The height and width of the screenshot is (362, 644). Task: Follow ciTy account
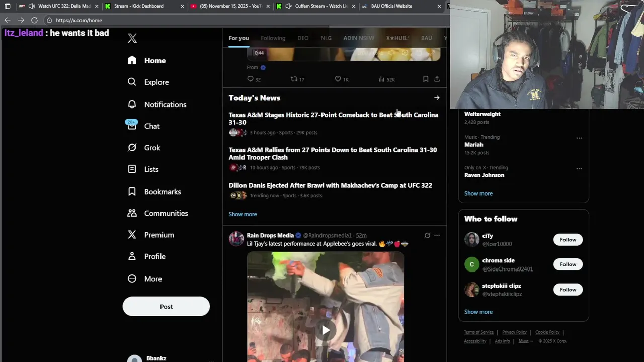tap(568, 240)
